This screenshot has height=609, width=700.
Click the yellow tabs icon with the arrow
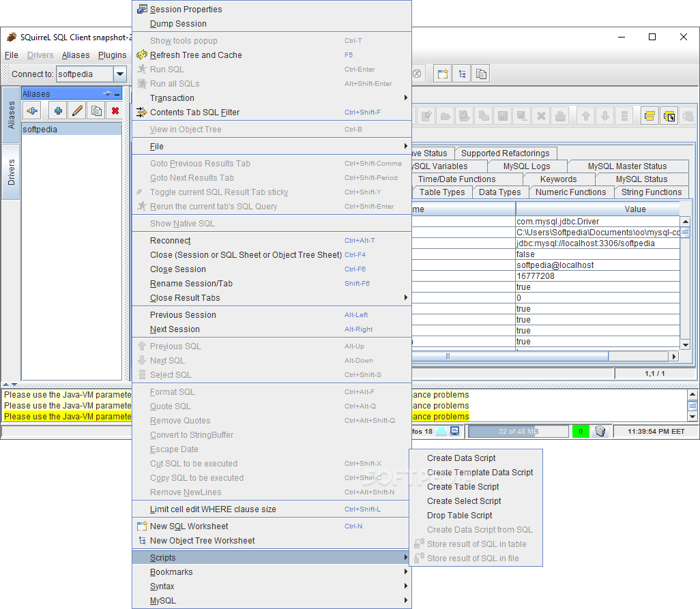669,117
